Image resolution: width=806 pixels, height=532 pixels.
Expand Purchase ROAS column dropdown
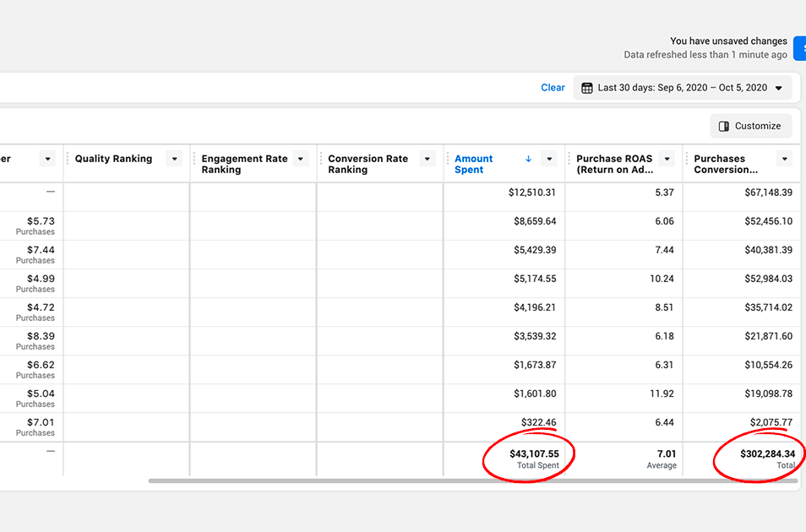pos(667,159)
